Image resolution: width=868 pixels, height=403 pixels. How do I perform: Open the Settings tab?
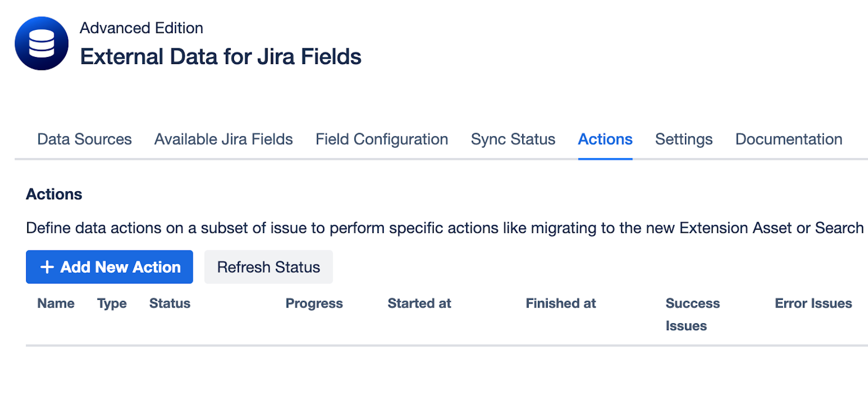click(x=683, y=140)
